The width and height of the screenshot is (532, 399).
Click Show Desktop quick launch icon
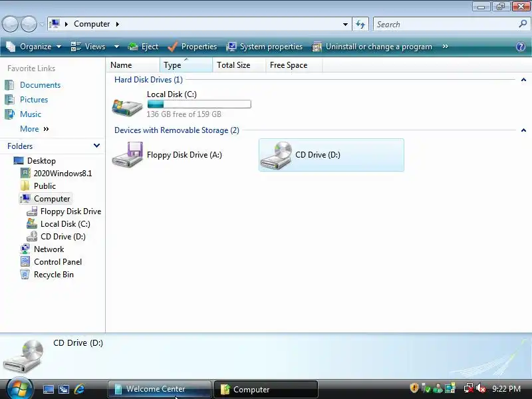point(49,389)
